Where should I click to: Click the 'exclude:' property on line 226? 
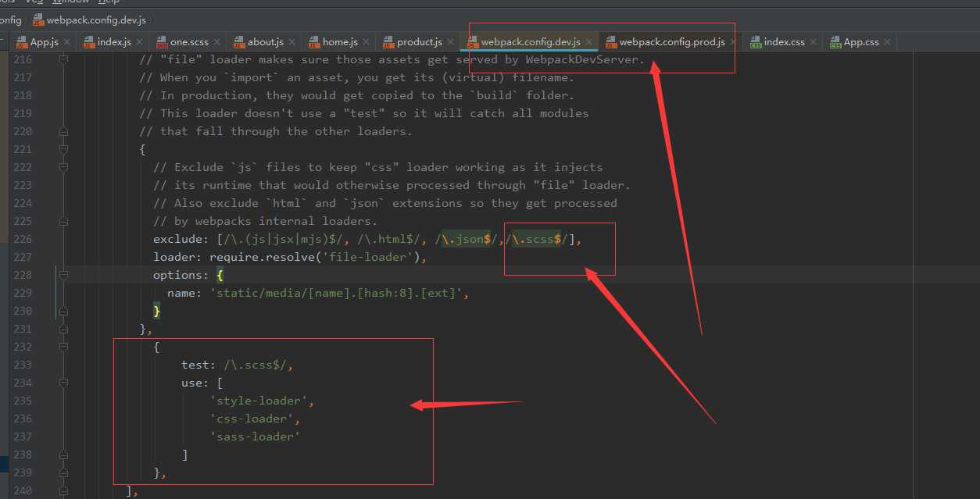(181, 239)
